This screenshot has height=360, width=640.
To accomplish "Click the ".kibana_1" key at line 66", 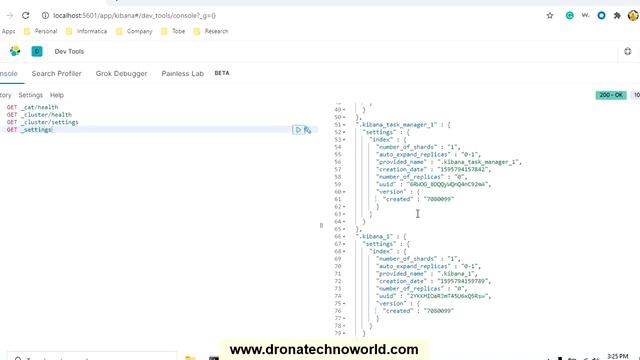I will (374, 237).
